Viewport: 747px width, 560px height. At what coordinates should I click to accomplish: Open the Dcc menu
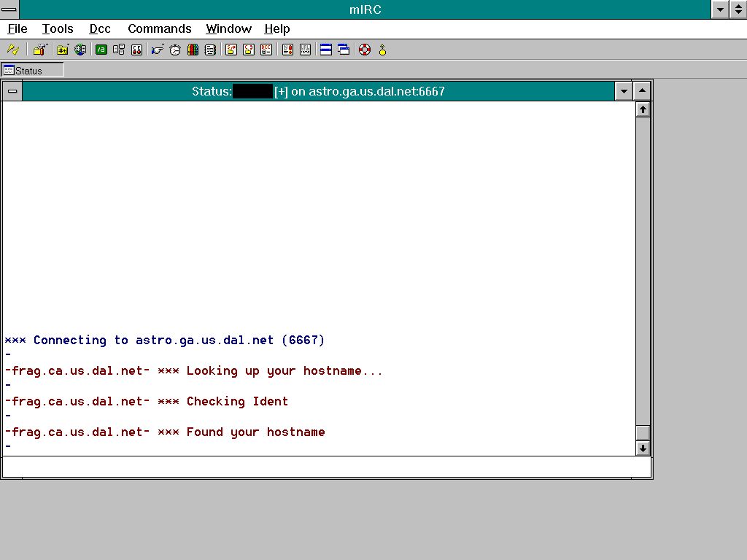pyautogui.click(x=100, y=29)
